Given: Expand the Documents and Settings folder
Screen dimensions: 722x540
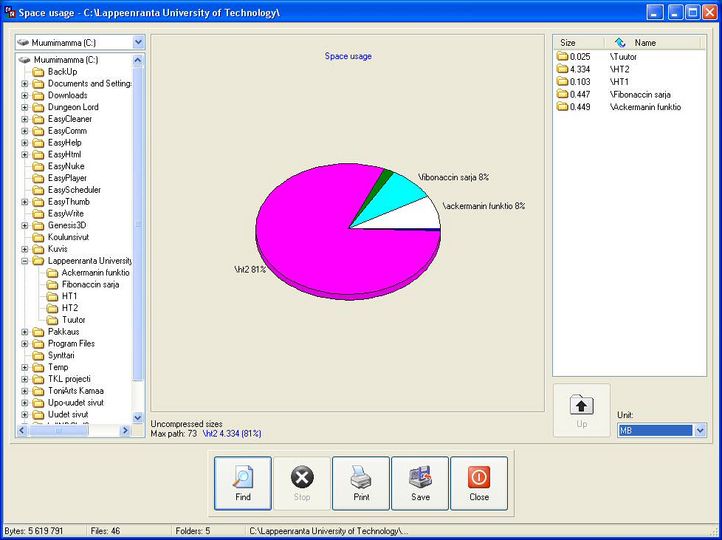Looking at the screenshot, I should [x=25, y=83].
